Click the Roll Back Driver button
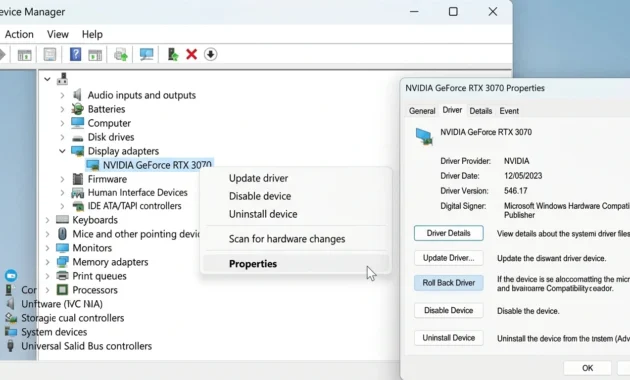The width and height of the screenshot is (630, 380). [449, 283]
